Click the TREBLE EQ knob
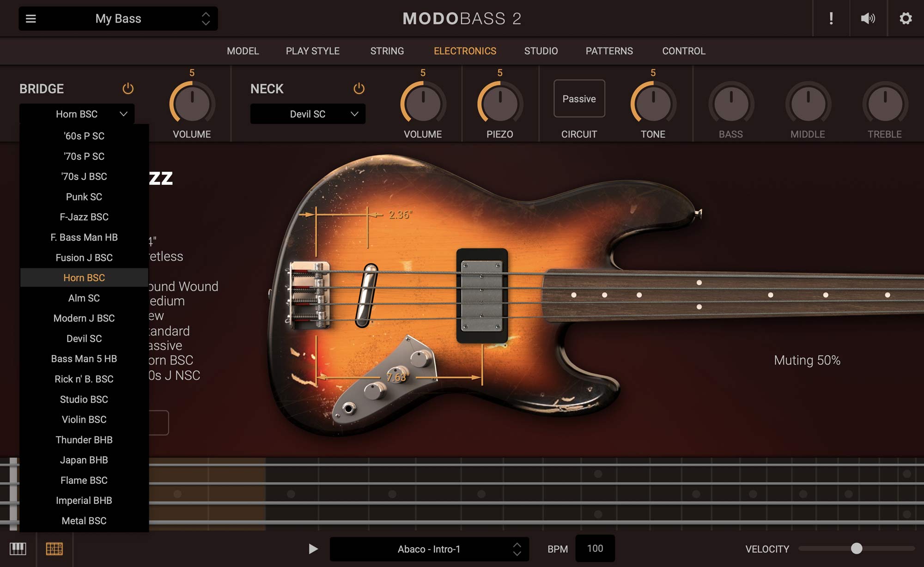This screenshot has height=567, width=924. tap(885, 103)
